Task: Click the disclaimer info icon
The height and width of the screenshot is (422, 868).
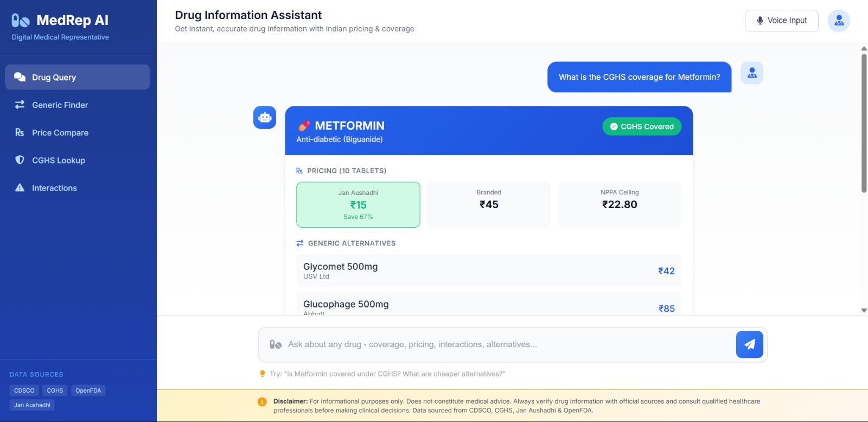Action: point(262,402)
